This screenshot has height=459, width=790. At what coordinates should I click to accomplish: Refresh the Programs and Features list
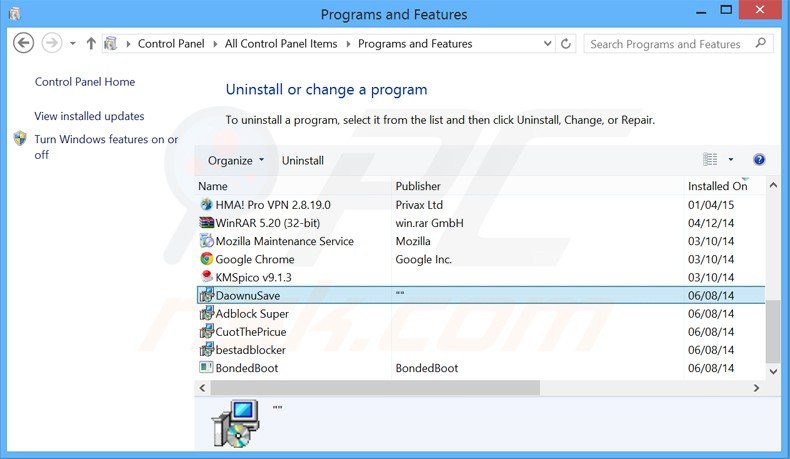[x=566, y=44]
